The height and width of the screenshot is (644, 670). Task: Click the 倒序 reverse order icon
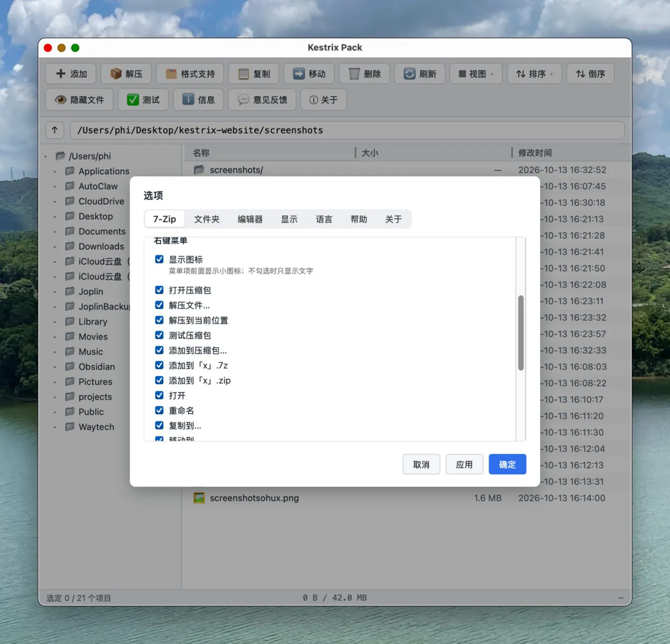(581, 74)
